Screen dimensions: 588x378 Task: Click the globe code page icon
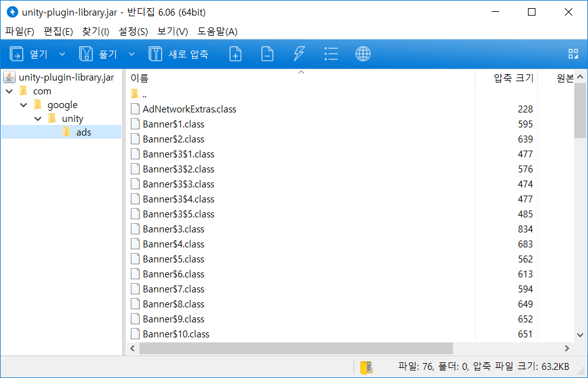click(x=363, y=54)
